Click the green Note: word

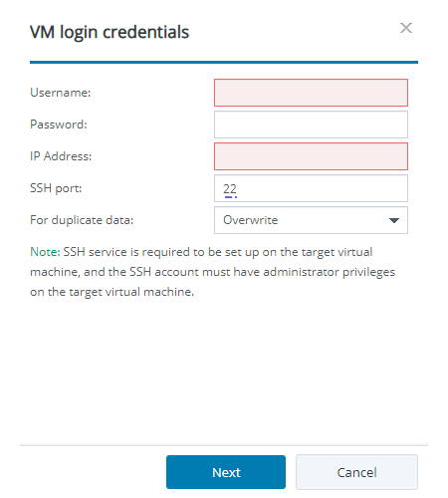pos(45,252)
